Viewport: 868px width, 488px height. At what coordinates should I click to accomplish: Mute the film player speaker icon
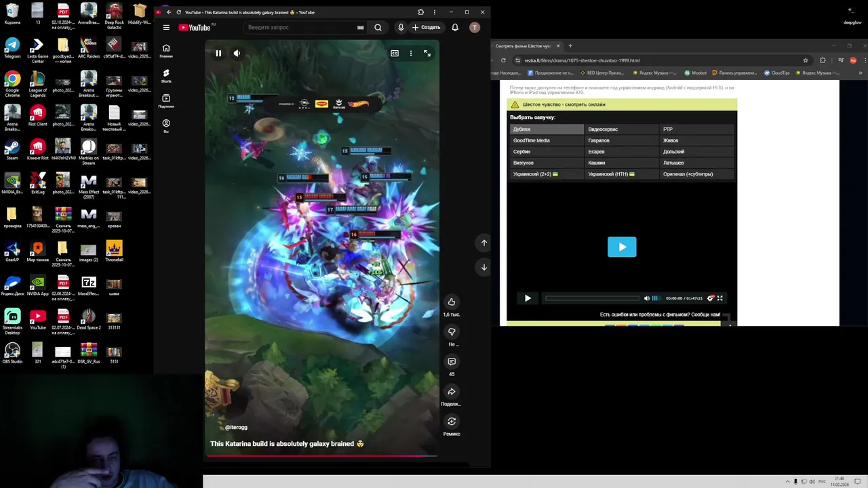(646, 298)
